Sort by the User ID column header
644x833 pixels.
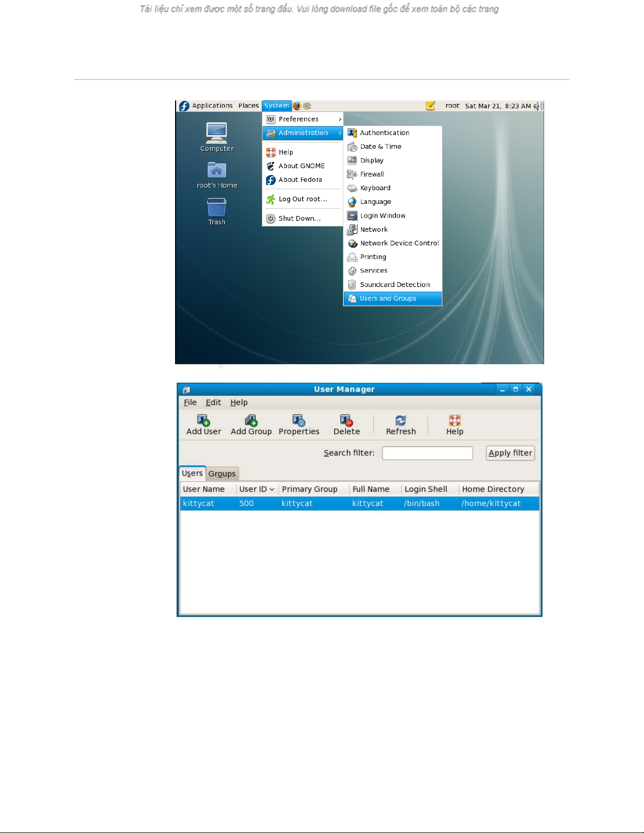[x=257, y=489]
